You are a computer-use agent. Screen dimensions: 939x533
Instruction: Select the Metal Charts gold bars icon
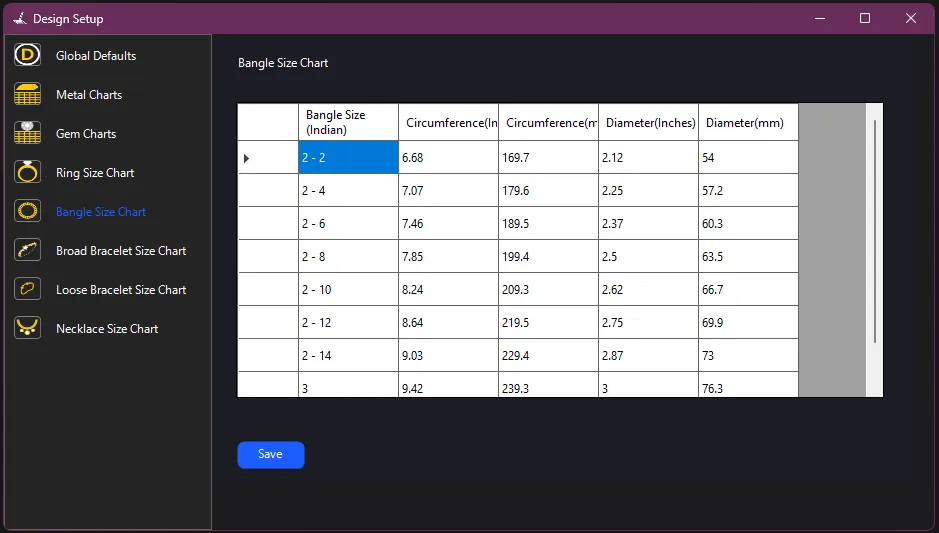pos(27,95)
